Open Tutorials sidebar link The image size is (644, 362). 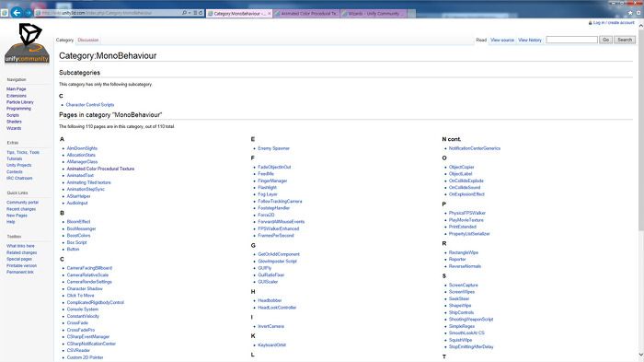tap(15, 158)
